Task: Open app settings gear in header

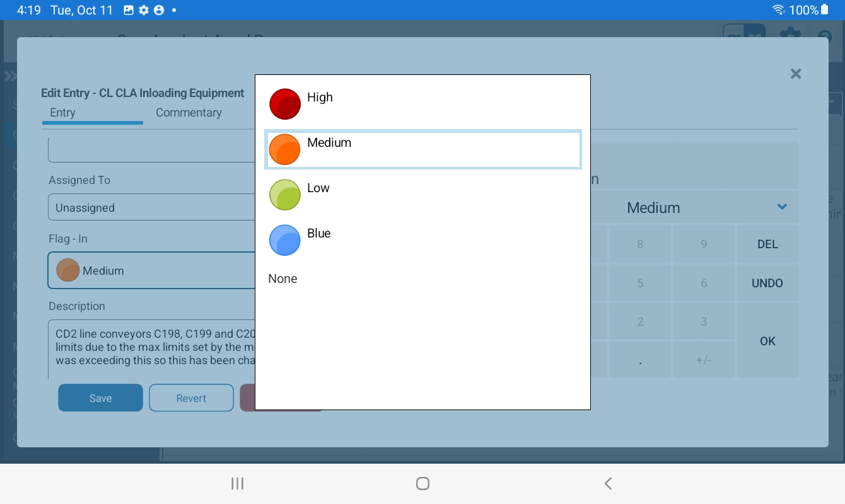Action: point(790,35)
